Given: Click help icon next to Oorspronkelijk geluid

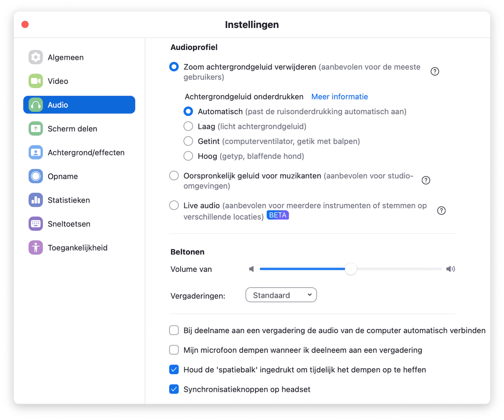Looking at the screenshot, I should click(426, 180).
